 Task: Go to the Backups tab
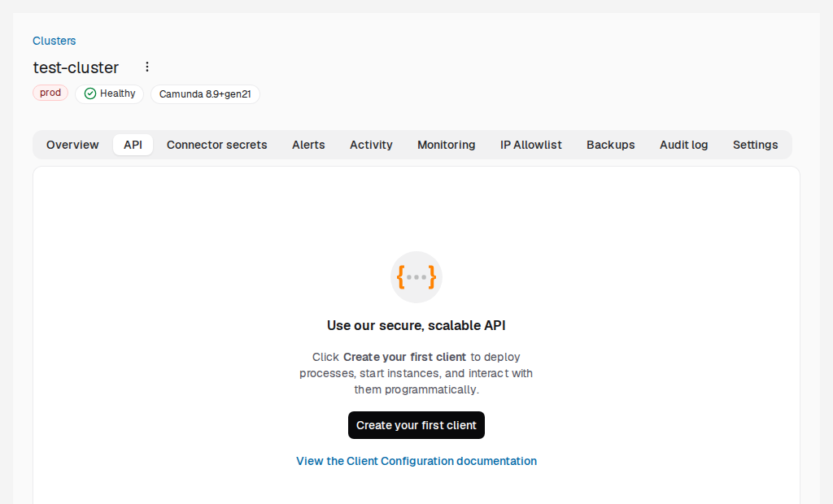coord(610,145)
